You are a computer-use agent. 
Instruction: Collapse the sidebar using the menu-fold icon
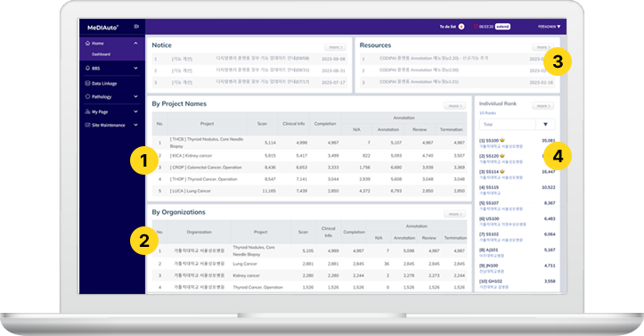136,27
